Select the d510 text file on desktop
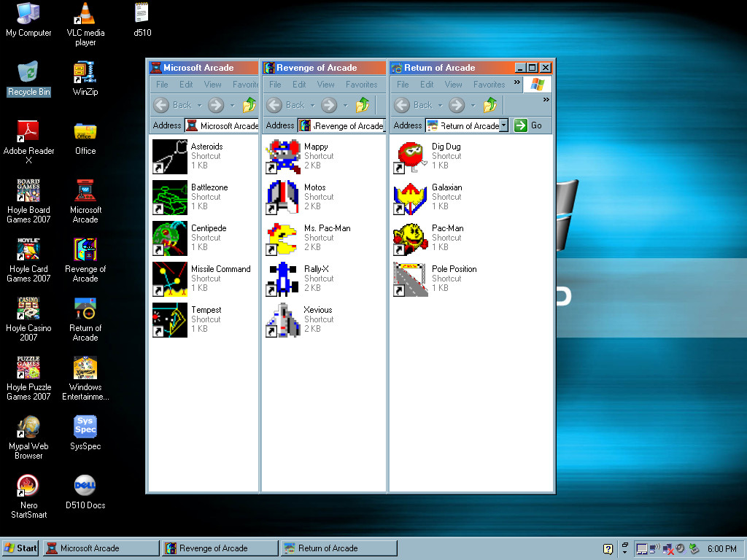Viewport: 747px width, 560px height. [x=142, y=20]
